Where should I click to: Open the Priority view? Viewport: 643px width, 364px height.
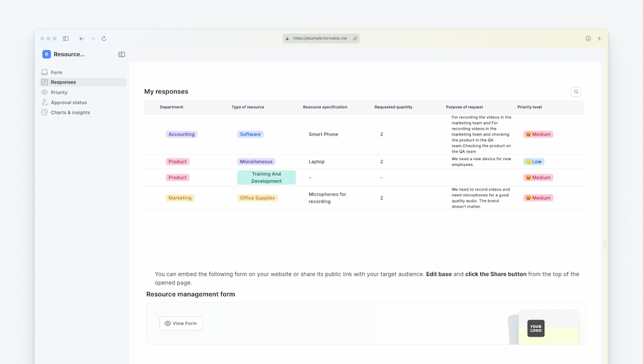(x=58, y=92)
